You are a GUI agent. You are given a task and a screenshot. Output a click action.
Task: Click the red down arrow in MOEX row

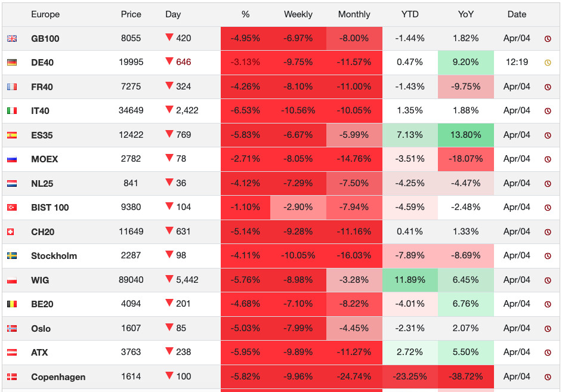(x=169, y=158)
